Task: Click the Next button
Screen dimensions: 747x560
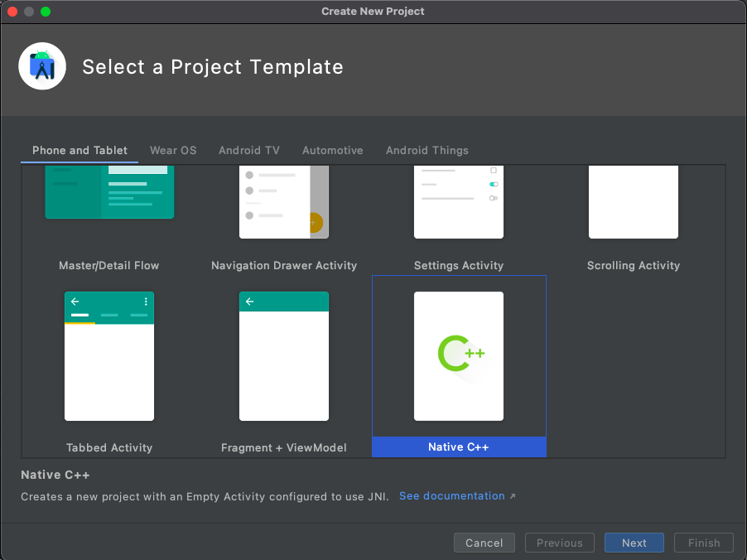Action: (x=634, y=543)
